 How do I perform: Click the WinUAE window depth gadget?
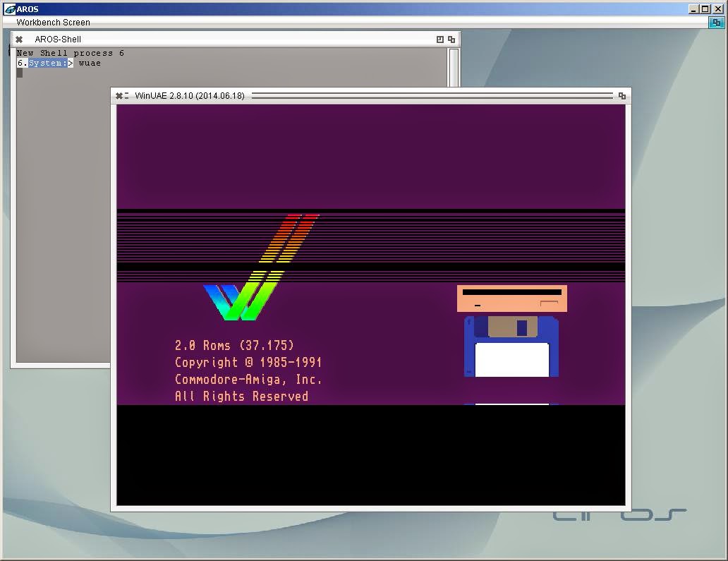(622, 96)
